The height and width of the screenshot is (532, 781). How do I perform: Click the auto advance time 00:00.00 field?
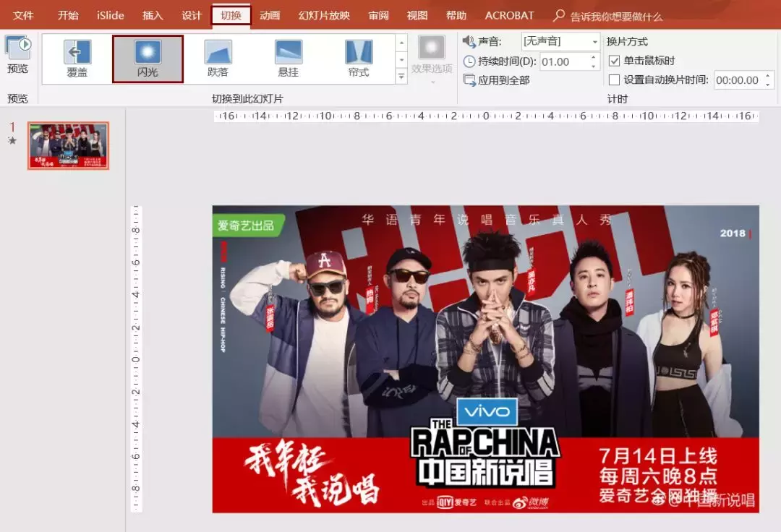738,80
